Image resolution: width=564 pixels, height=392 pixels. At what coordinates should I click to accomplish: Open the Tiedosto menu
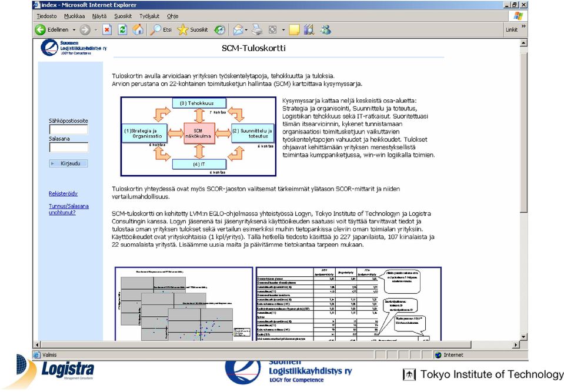coord(47,16)
